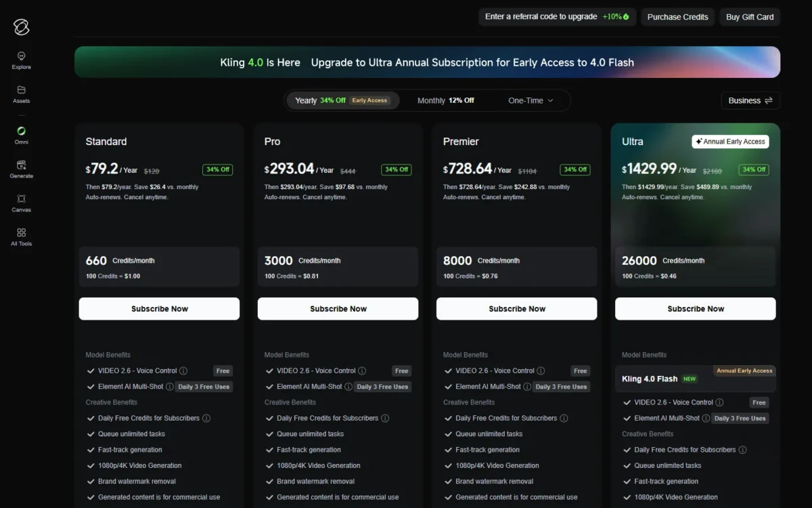Click info icon beside Standard Element AI Multi-Shot
The height and width of the screenshot is (508, 812).
tap(170, 387)
